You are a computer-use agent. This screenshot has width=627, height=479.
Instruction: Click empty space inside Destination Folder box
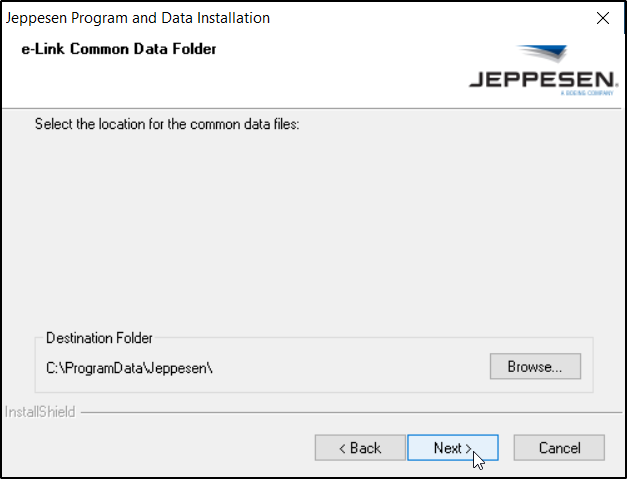click(350, 368)
